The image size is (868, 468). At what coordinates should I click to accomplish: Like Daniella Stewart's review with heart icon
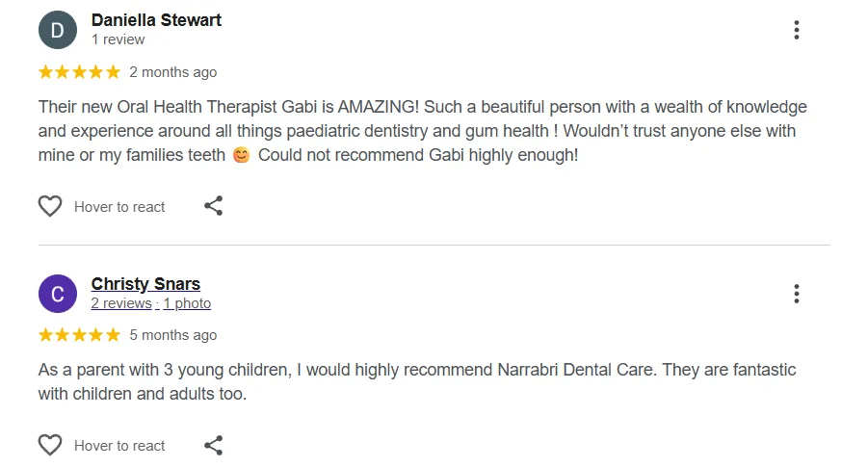[50, 206]
